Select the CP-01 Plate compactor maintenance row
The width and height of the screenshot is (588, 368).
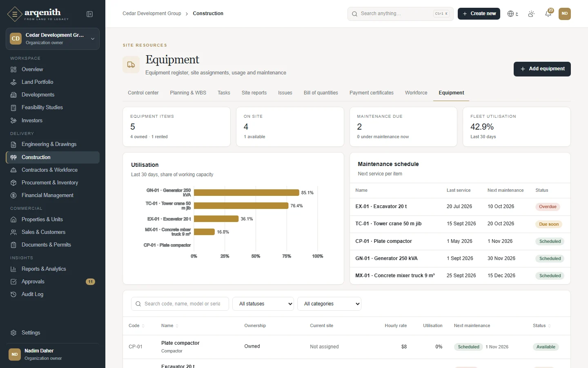coord(460,241)
